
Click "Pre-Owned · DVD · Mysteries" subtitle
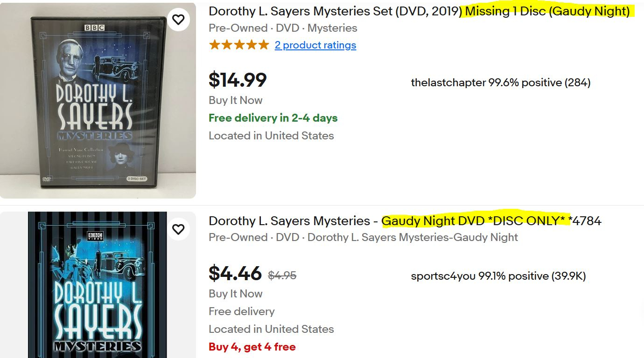283,28
